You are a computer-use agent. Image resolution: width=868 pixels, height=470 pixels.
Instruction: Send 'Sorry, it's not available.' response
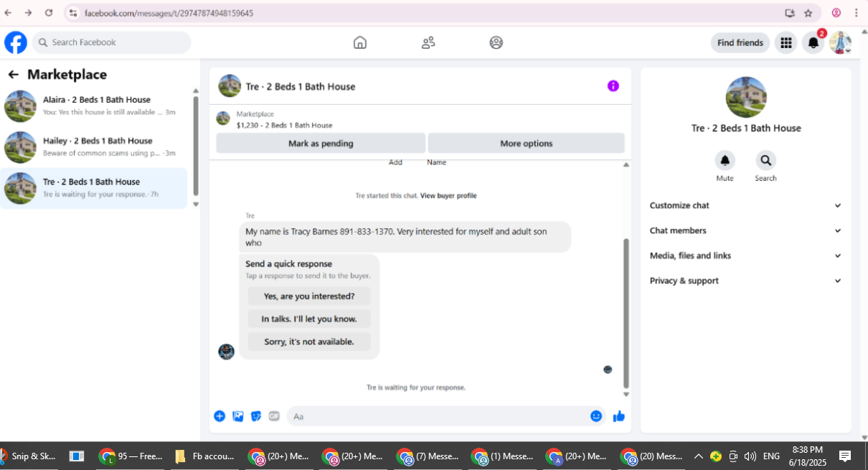click(x=309, y=342)
